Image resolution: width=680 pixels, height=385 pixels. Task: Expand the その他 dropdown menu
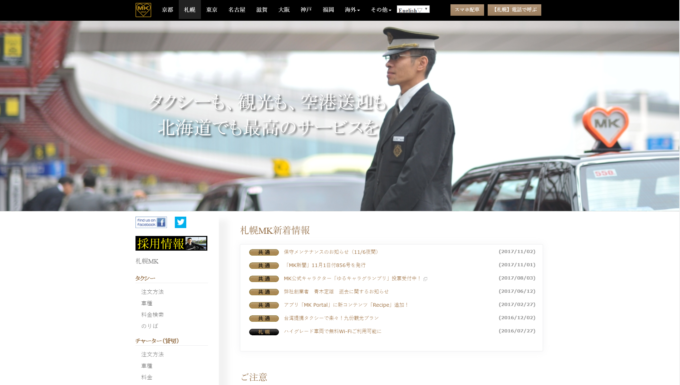[381, 10]
